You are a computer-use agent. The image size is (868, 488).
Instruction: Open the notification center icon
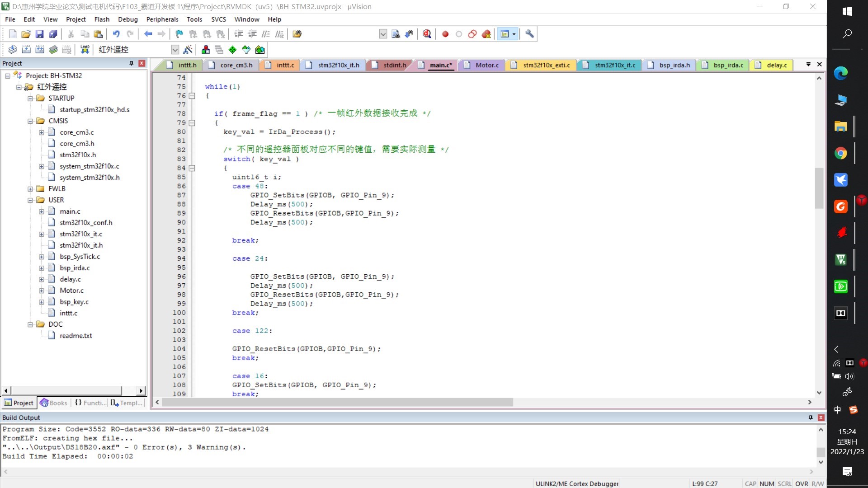[847, 472]
